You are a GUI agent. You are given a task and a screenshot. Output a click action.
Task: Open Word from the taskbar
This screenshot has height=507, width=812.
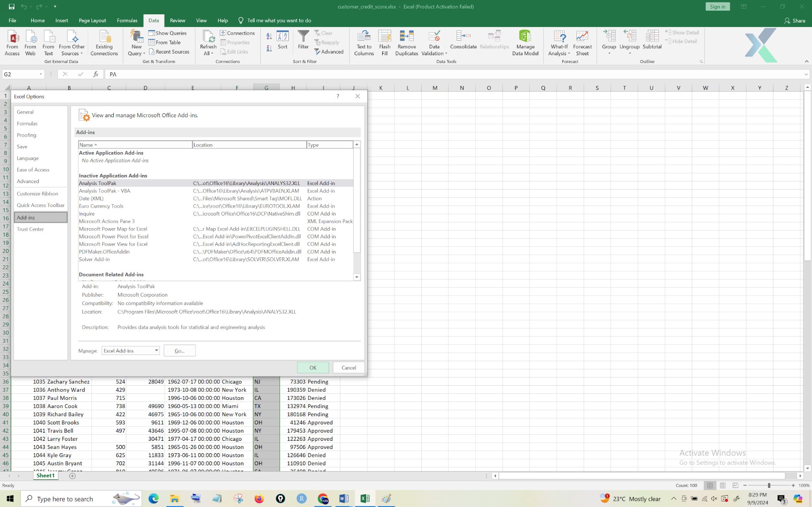click(344, 498)
